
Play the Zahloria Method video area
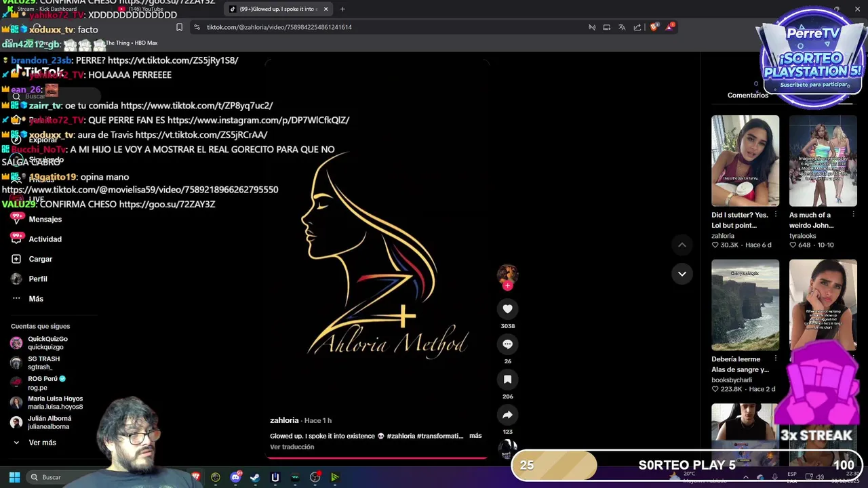pyautogui.click(x=377, y=258)
